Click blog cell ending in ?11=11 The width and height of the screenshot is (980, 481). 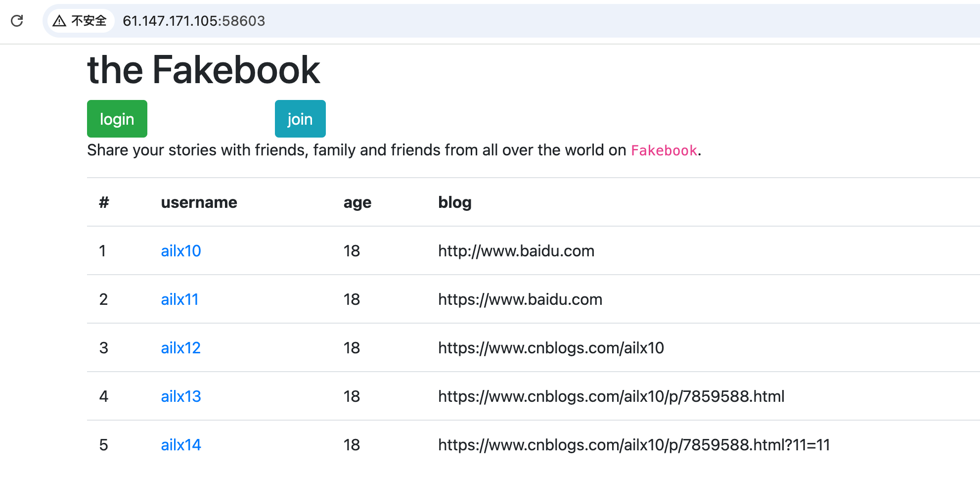(x=634, y=445)
